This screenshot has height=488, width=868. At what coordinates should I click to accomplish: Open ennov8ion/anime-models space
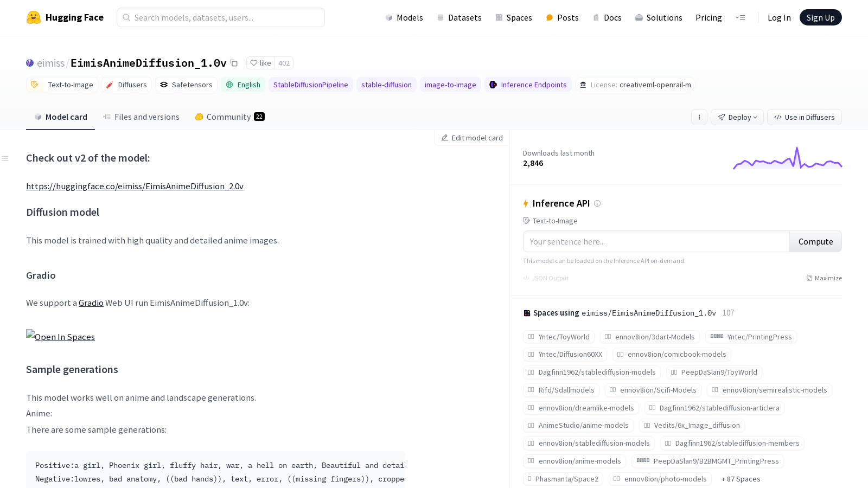point(575,461)
